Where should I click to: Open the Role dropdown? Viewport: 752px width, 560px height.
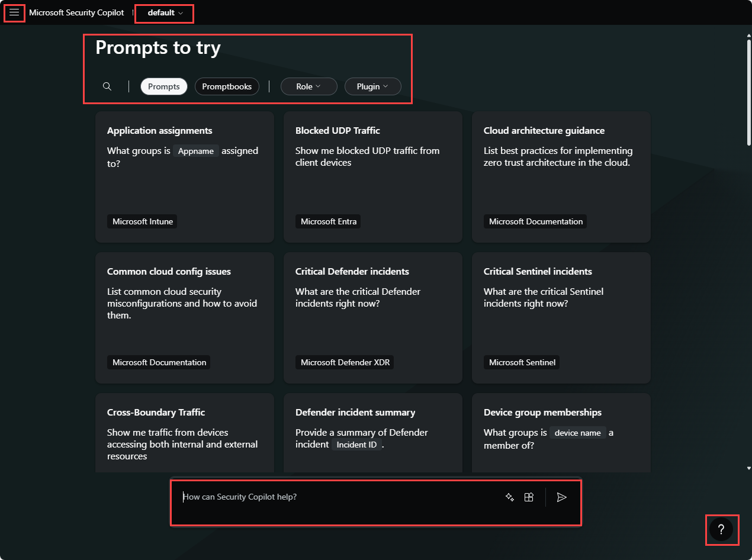[x=308, y=86]
